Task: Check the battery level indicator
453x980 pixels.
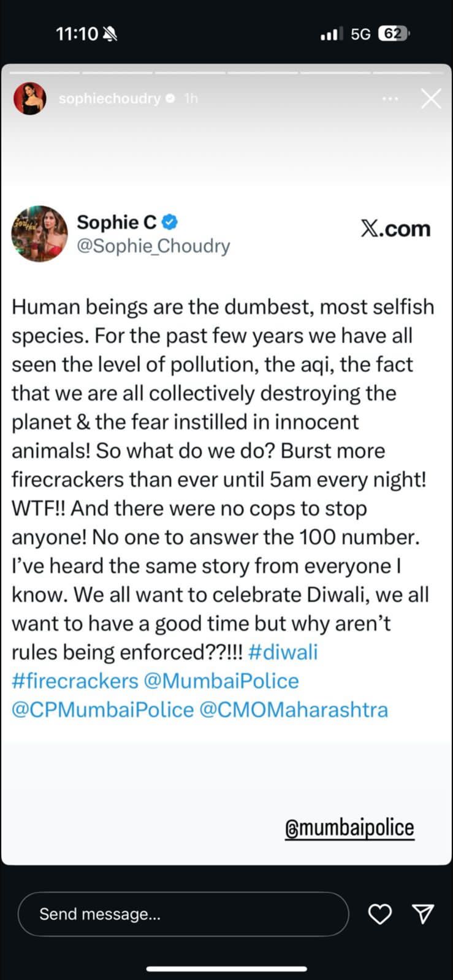Action: pos(395,34)
